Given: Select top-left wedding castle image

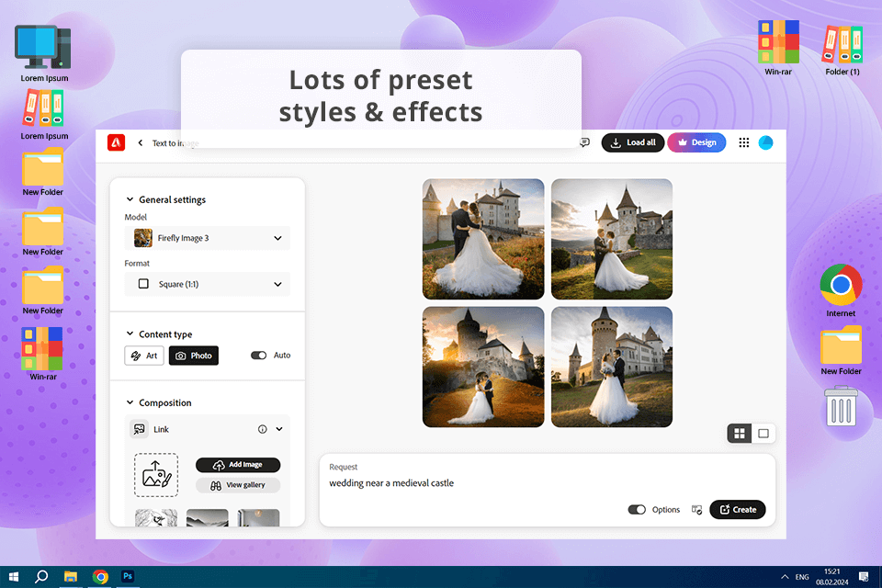Looking at the screenshot, I should pos(483,239).
